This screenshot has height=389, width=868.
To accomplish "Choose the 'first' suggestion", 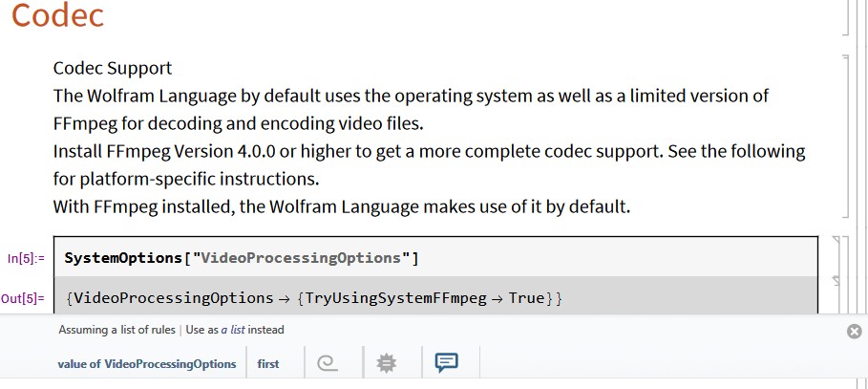I will pos(268,364).
